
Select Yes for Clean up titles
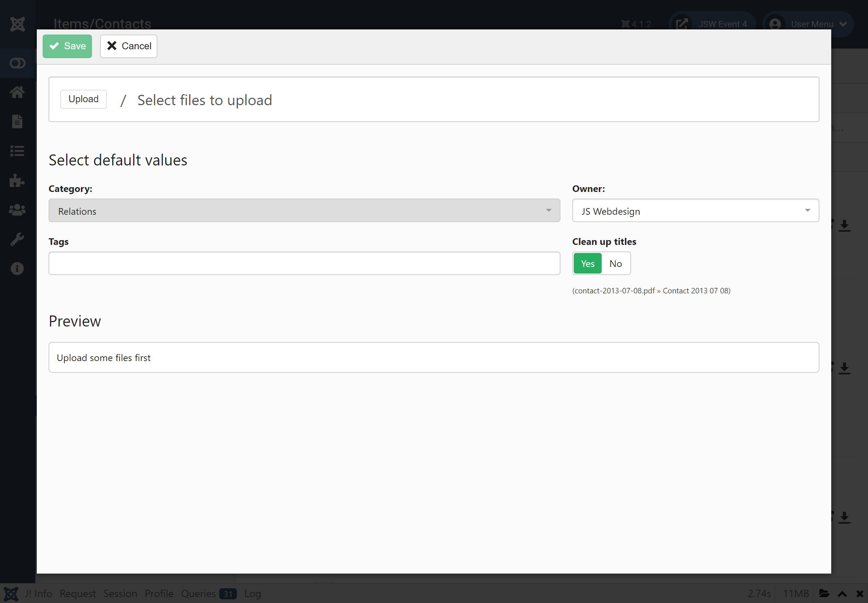pyautogui.click(x=588, y=264)
